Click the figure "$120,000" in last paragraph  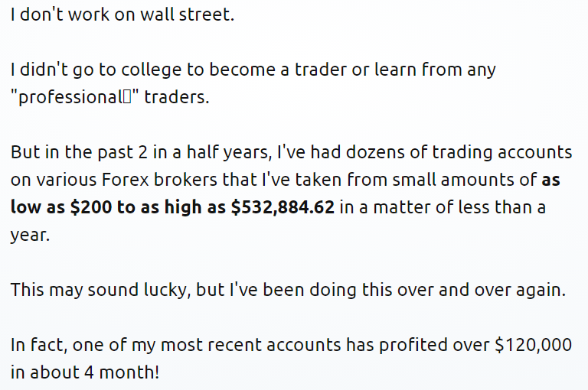pos(533,345)
